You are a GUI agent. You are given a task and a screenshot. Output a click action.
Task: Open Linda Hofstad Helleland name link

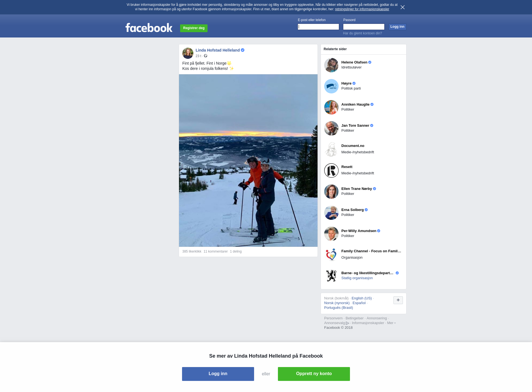(x=218, y=50)
